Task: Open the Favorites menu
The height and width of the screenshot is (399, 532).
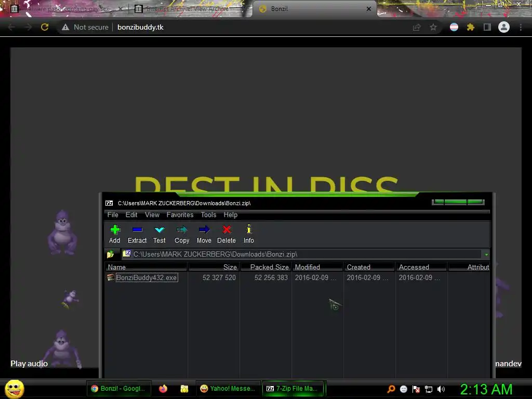Action: (x=180, y=215)
